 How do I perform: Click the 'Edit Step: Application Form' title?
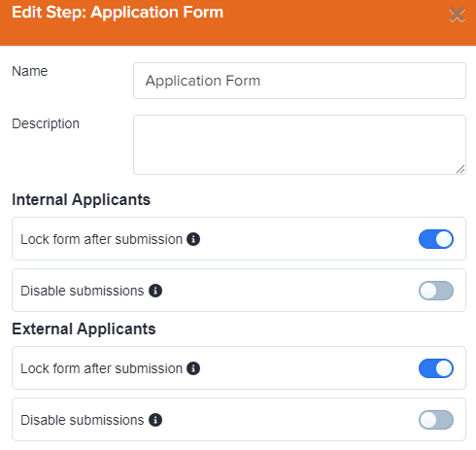point(118,13)
